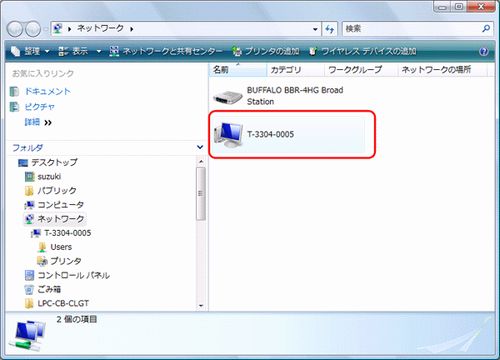Go forward with the forward arrow button

click(x=33, y=29)
